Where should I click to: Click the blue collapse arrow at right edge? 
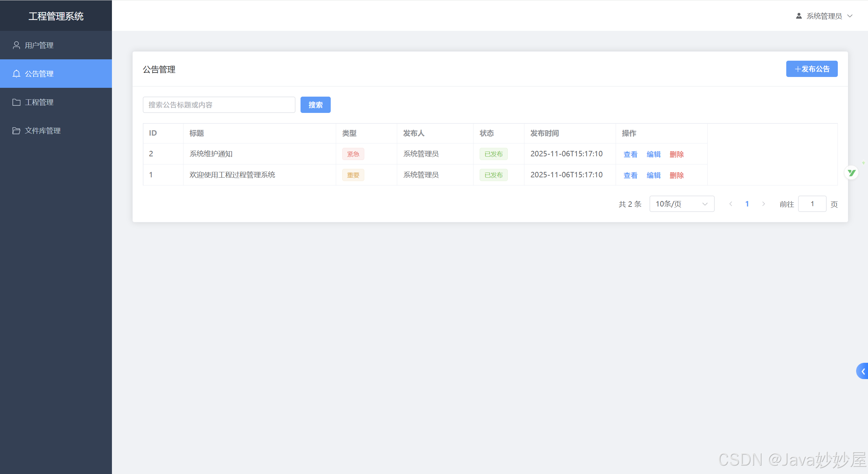click(863, 371)
